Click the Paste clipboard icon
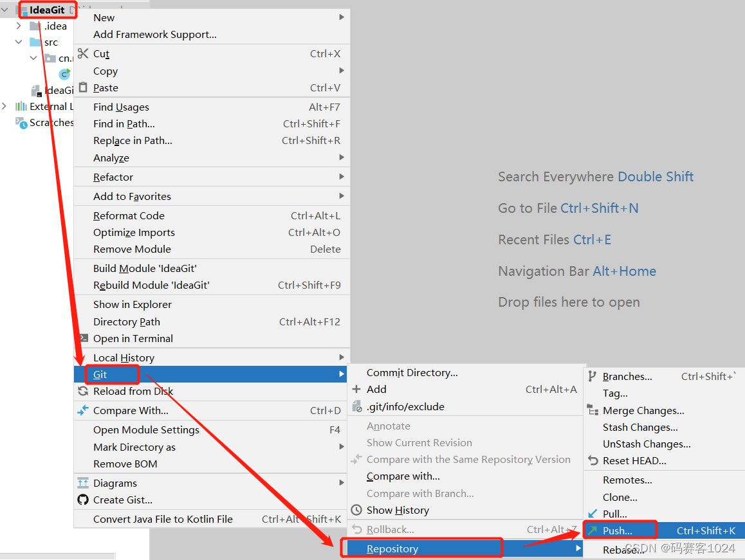 click(x=83, y=87)
